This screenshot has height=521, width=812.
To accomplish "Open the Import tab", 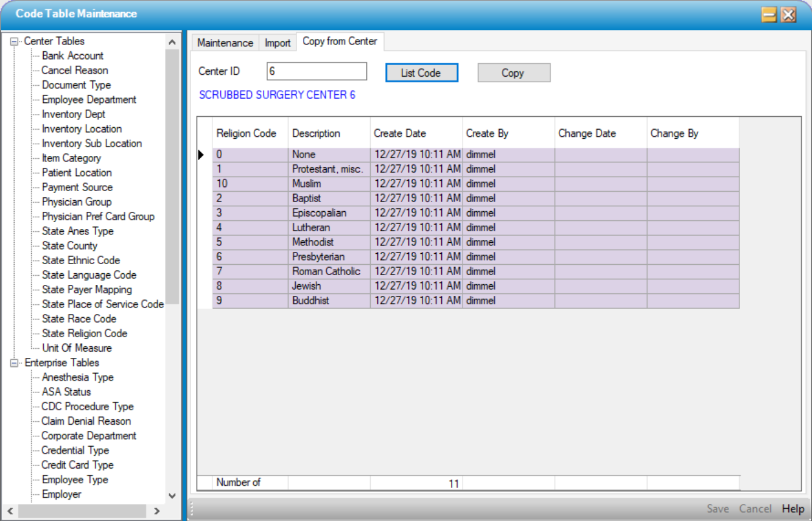I will [278, 43].
